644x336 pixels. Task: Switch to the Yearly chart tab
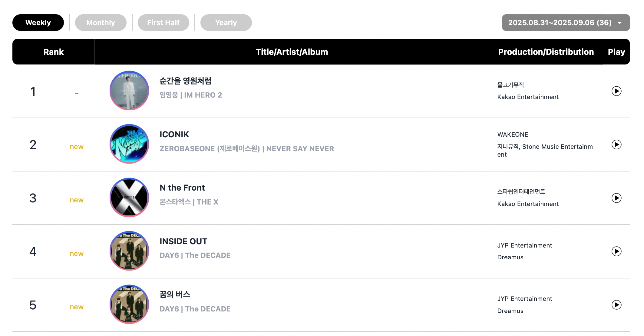(226, 22)
